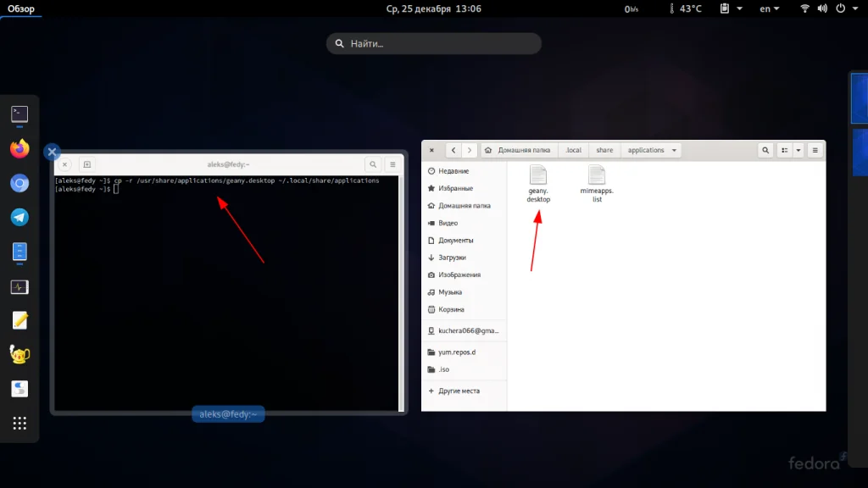Go forward in the file manager
Viewport: 868px width, 488px height.
click(x=470, y=150)
